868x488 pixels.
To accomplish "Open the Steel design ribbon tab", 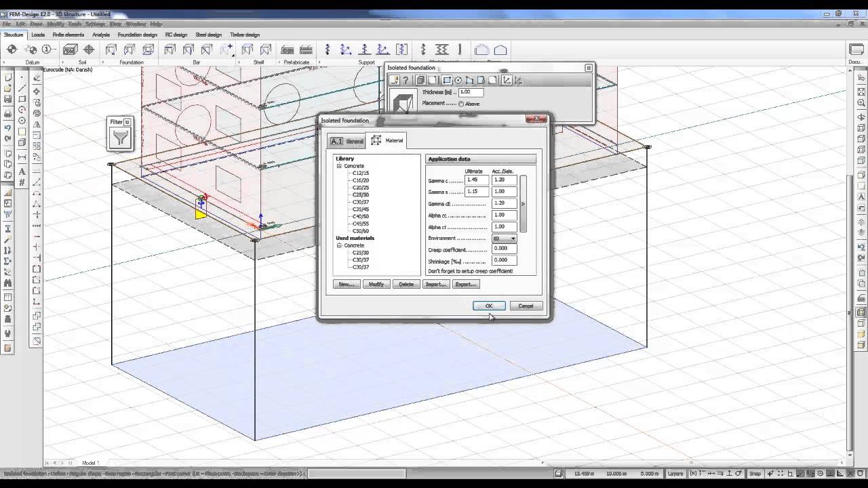I will [209, 35].
